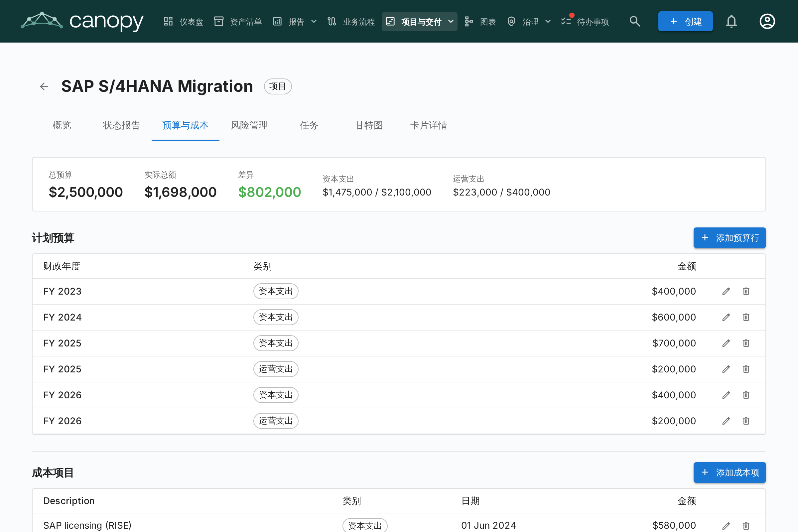The image size is (798, 532).
Task: Open the 卡片详情 tab
Action: pyautogui.click(x=429, y=126)
